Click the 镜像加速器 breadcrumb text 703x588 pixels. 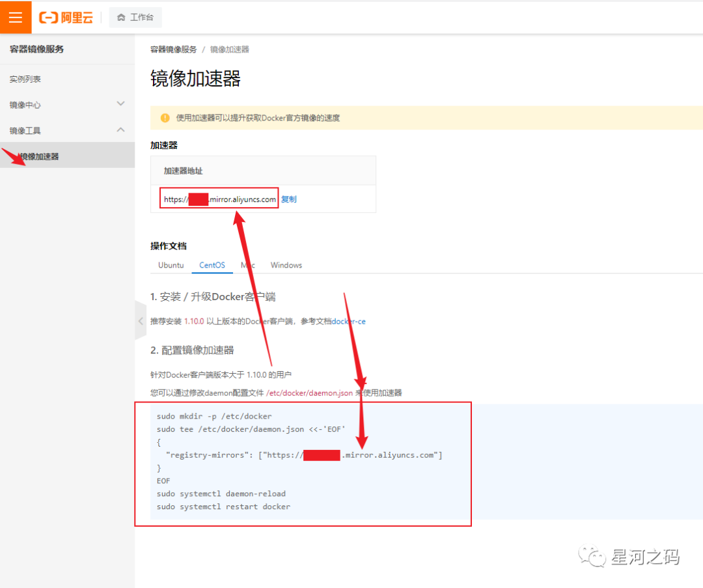click(x=230, y=49)
